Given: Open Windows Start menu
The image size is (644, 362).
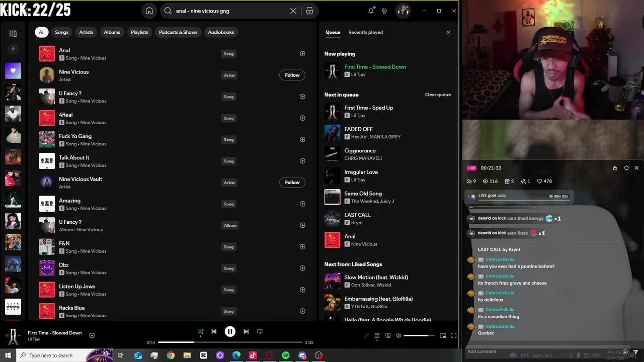Looking at the screenshot, I should [8, 355].
